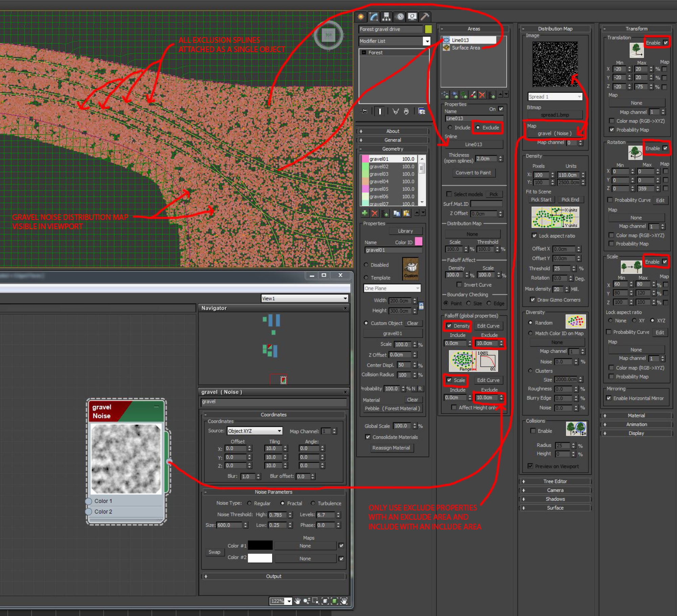Viewport: 677px width, 616px height.
Task: Click Make Unique icon under modifier stack
Action: coord(395,111)
